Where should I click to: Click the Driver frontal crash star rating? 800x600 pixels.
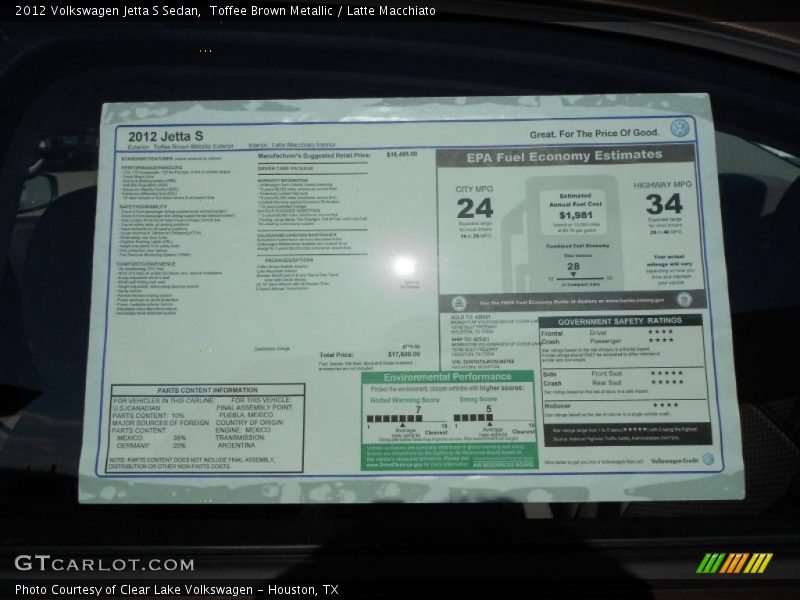point(660,332)
